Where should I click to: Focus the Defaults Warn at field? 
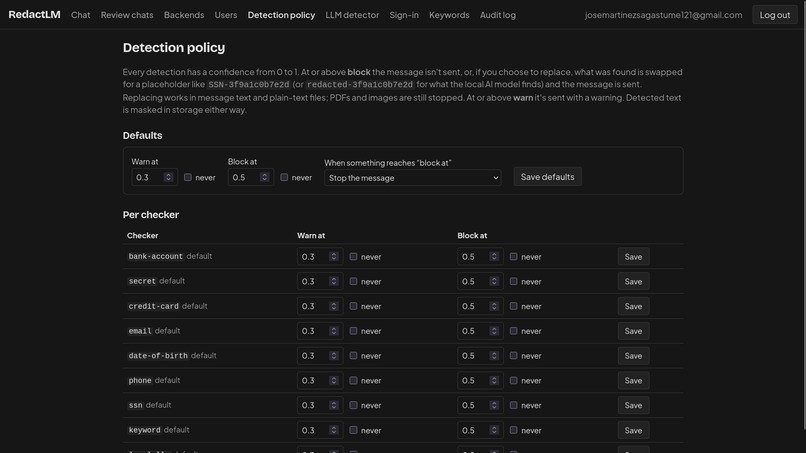coord(155,177)
